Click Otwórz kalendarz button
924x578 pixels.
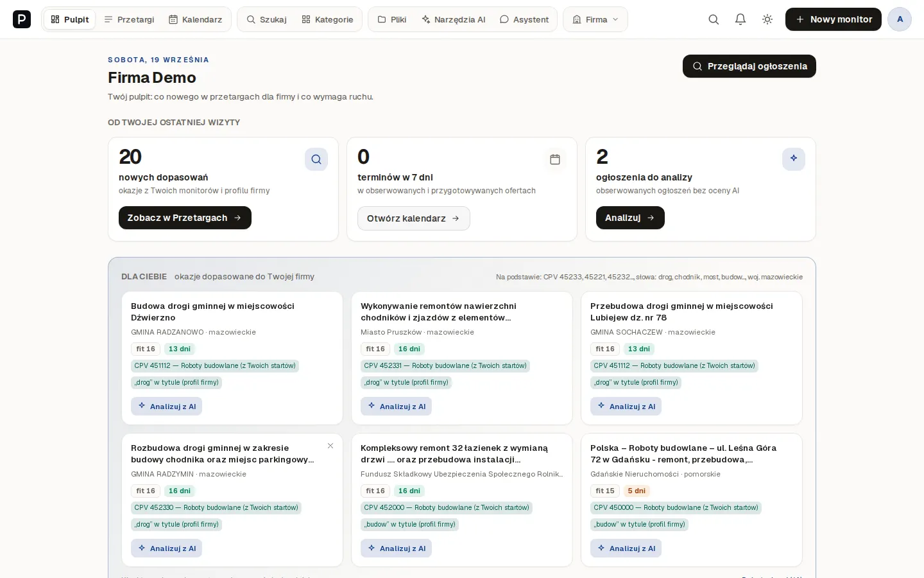(x=414, y=218)
